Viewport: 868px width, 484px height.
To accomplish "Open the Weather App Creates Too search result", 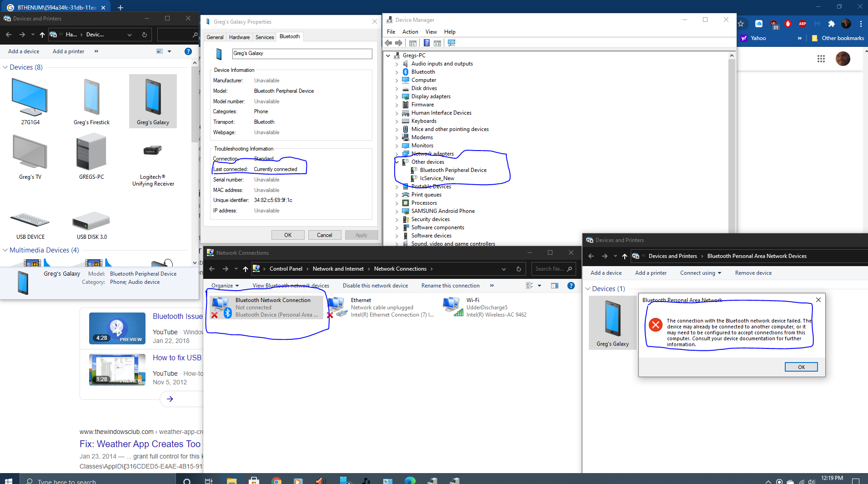I will (x=140, y=444).
